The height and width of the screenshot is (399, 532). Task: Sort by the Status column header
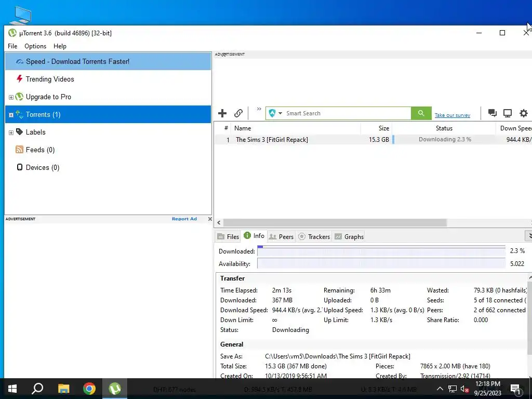point(444,128)
